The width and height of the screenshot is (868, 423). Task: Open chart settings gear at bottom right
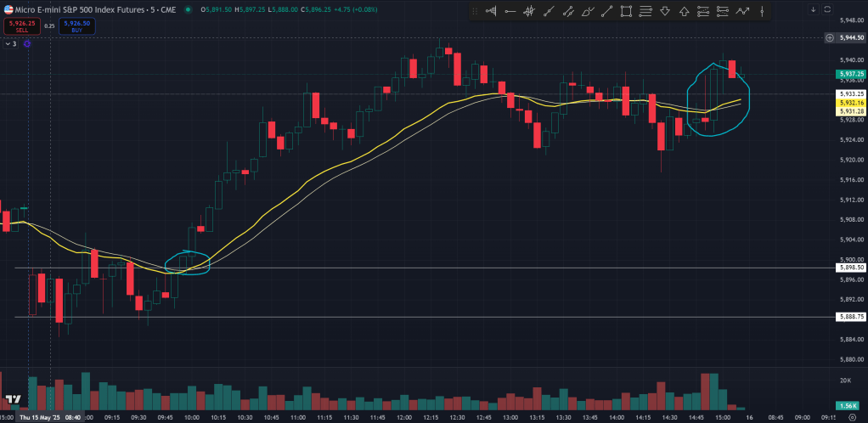click(x=852, y=418)
